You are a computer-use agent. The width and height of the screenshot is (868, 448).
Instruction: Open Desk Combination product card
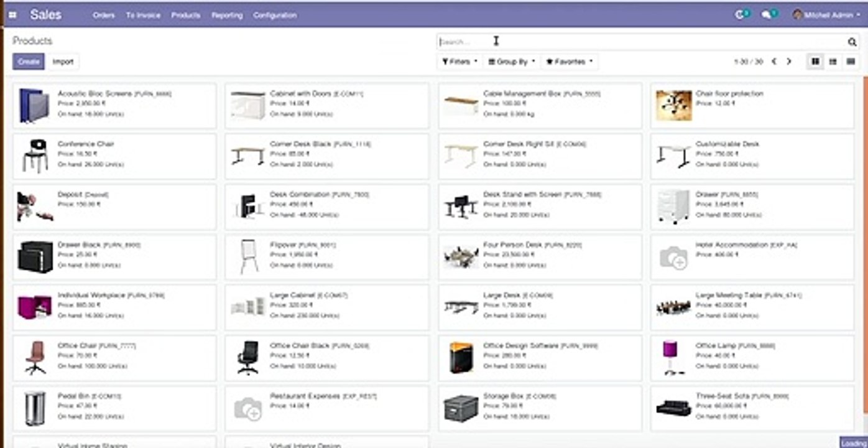[x=327, y=207]
